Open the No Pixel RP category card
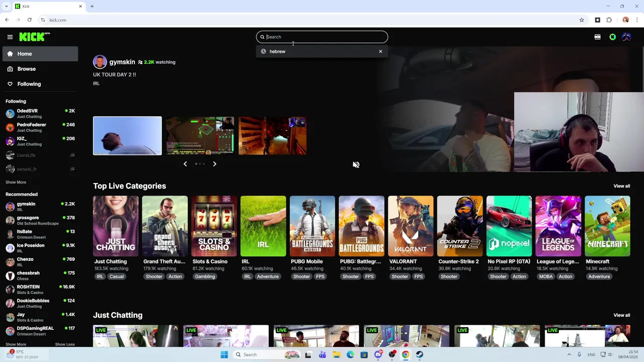The image size is (644, 362). pos(509,226)
